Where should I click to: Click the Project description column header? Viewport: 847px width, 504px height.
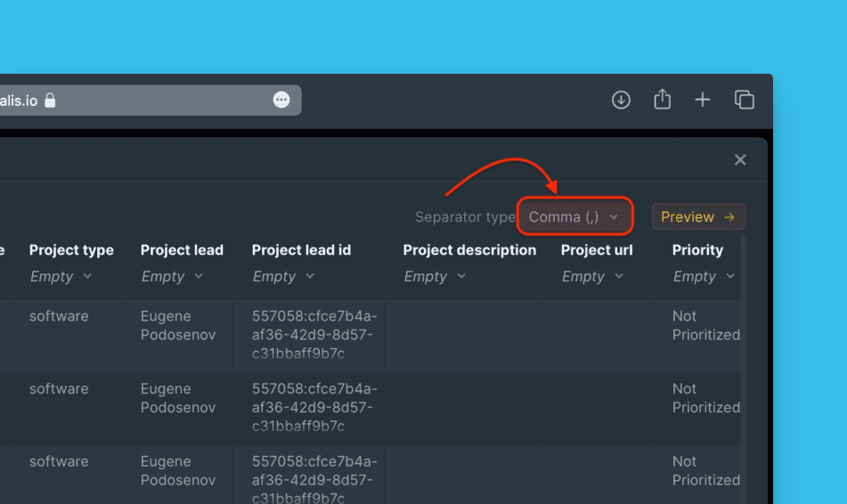(469, 250)
